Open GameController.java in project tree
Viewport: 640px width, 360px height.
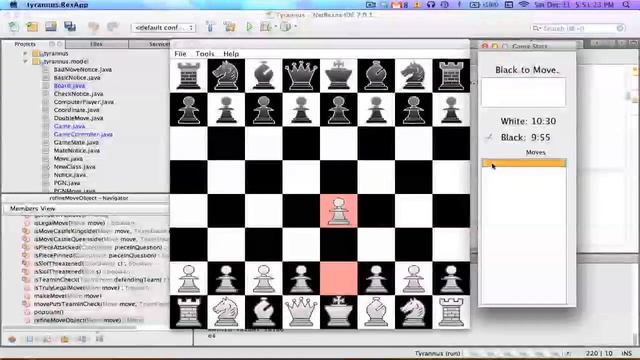click(83, 134)
